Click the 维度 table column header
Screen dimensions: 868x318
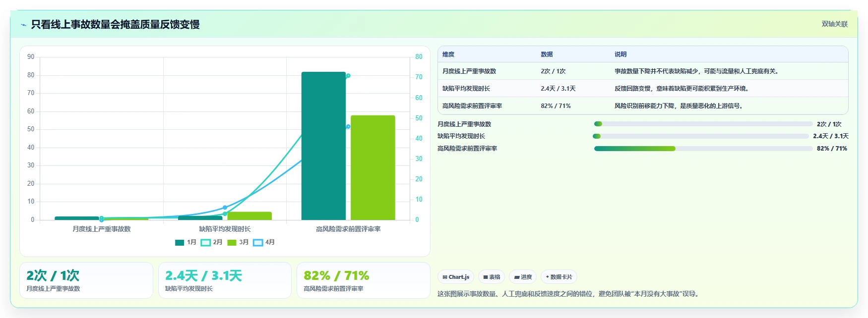(448, 54)
